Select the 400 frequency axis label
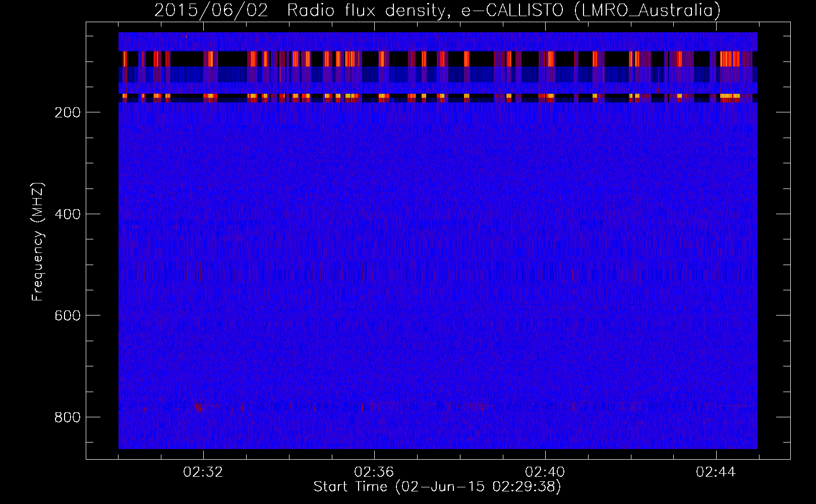Image resolution: width=816 pixels, height=504 pixels. (67, 214)
